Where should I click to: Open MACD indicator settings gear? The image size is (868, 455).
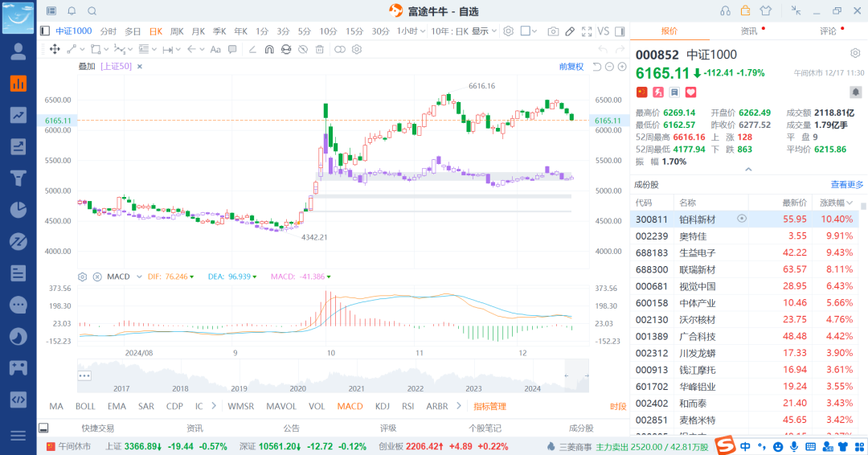click(x=83, y=277)
